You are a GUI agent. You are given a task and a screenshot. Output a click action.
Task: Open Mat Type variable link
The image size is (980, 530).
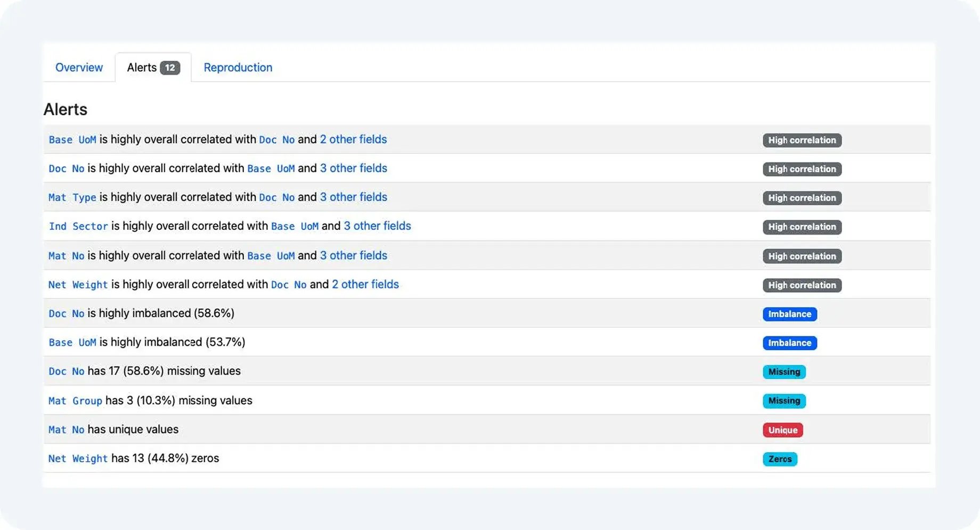pyautogui.click(x=72, y=197)
